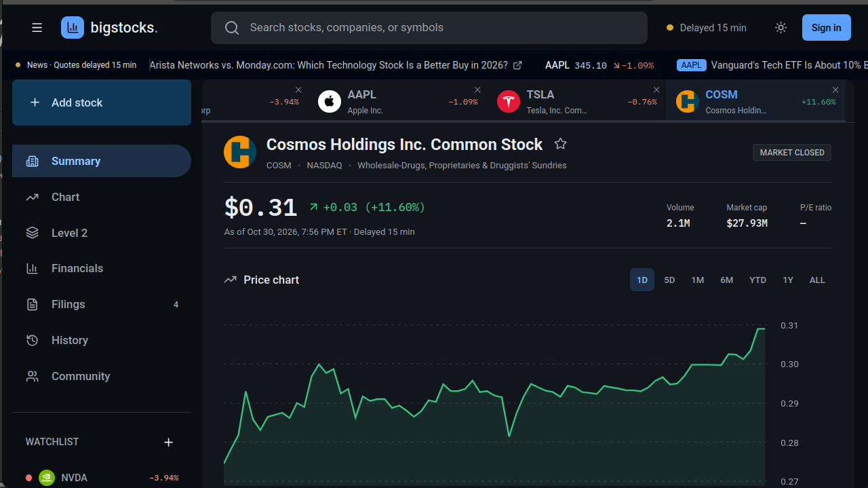This screenshot has width=868, height=488.
Task: Click the AAPL 345.10 ticker quote
Action: pyautogui.click(x=599, y=65)
